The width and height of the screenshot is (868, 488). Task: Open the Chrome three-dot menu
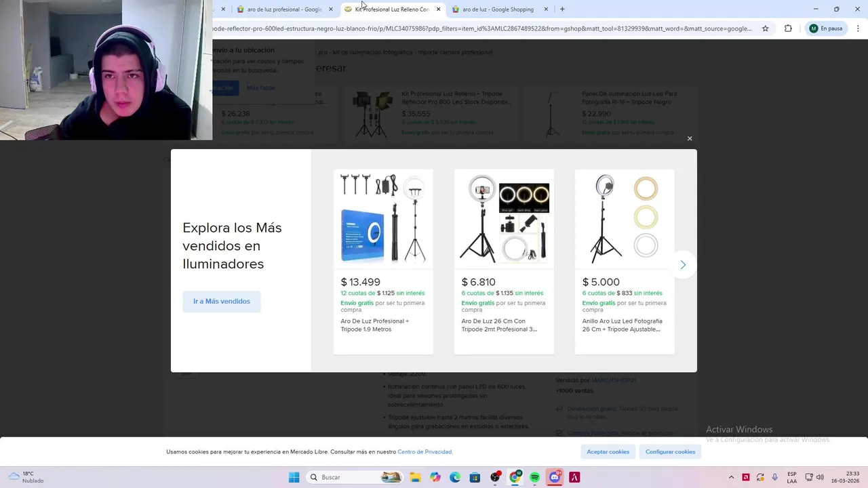858,28
